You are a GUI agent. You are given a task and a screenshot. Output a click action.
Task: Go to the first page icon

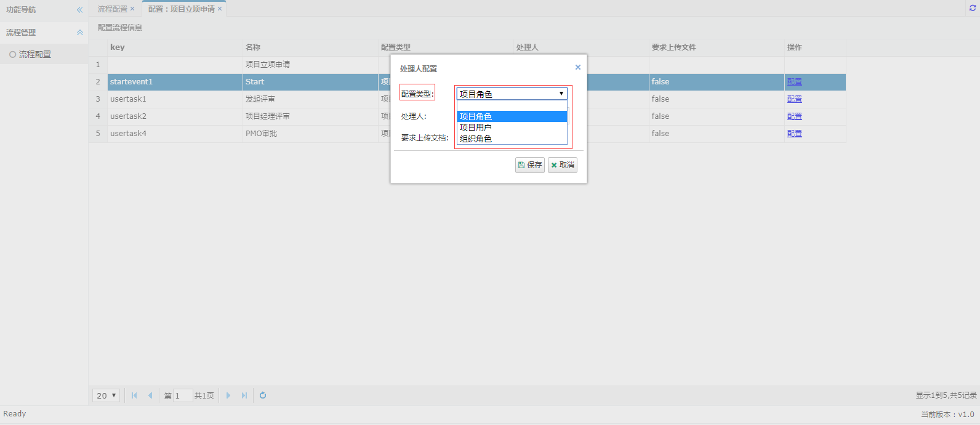coord(134,395)
